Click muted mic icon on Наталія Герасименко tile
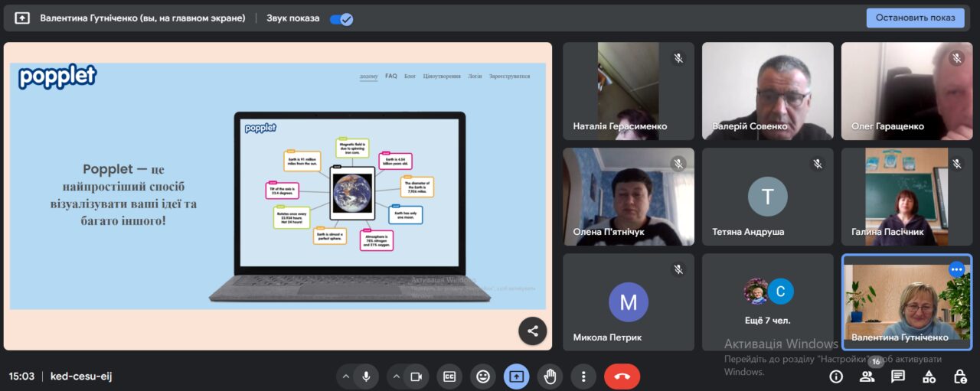Viewport: 980px width, 391px height. (678, 58)
